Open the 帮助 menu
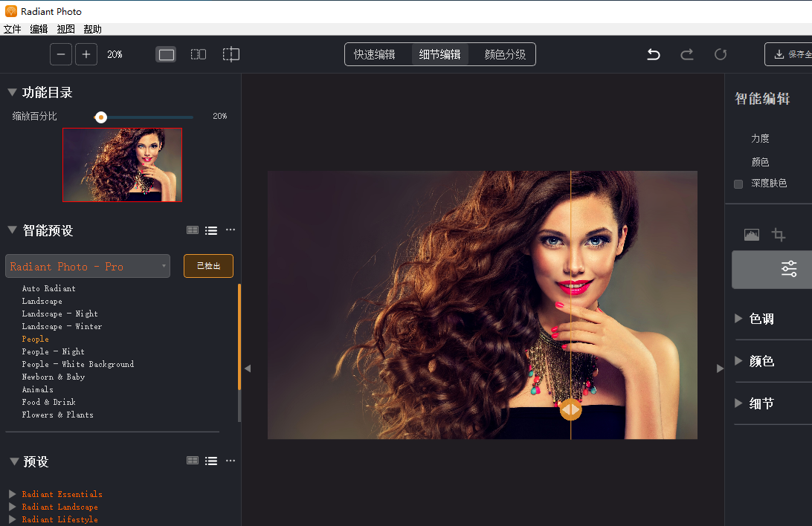Image resolution: width=812 pixels, height=526 pixels. 93,29
